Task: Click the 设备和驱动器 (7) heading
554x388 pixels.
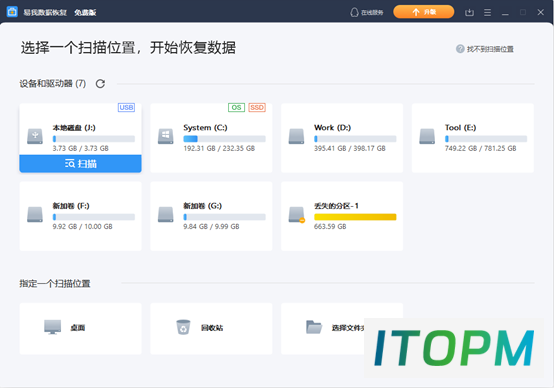Action: (53, 84)
